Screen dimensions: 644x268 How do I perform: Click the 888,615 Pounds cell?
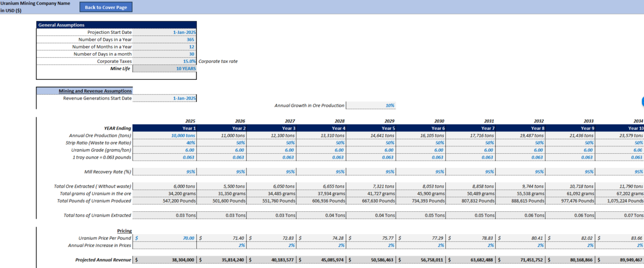(x=520, y=200)
